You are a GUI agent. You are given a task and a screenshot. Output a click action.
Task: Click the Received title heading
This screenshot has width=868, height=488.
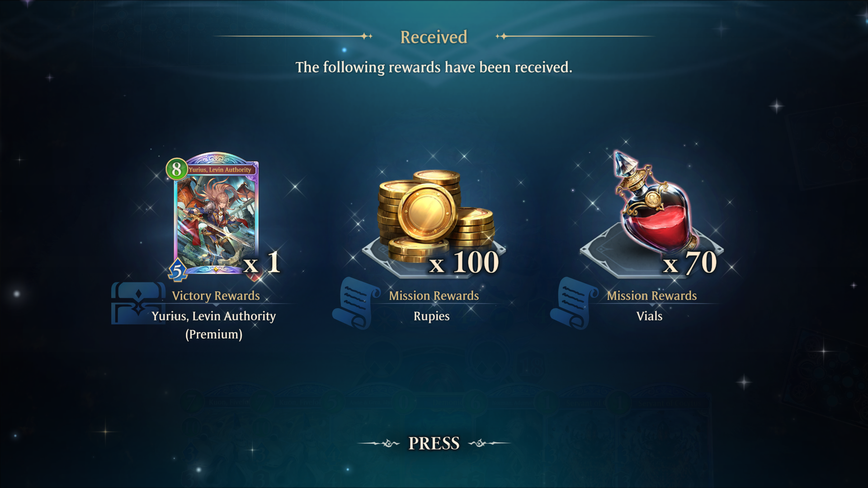[434, 37]
